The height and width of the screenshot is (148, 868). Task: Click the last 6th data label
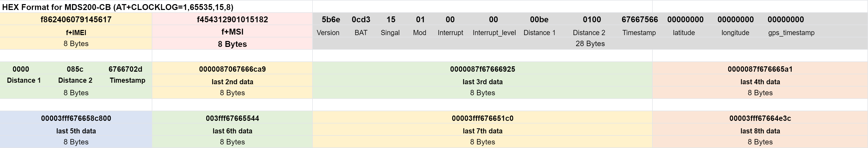(x=232, y=131)
